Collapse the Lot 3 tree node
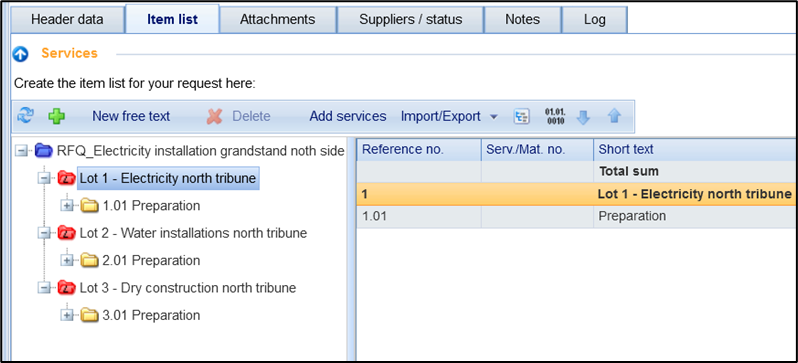Image resolution: width=798 pixels, height=363 pixels. tap(44, 288)
